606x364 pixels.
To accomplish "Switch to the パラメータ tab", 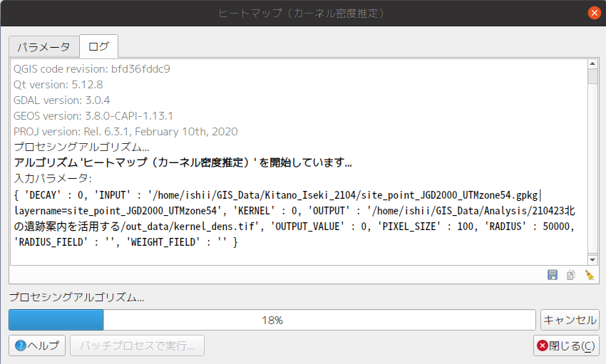I will click(43, 47).
